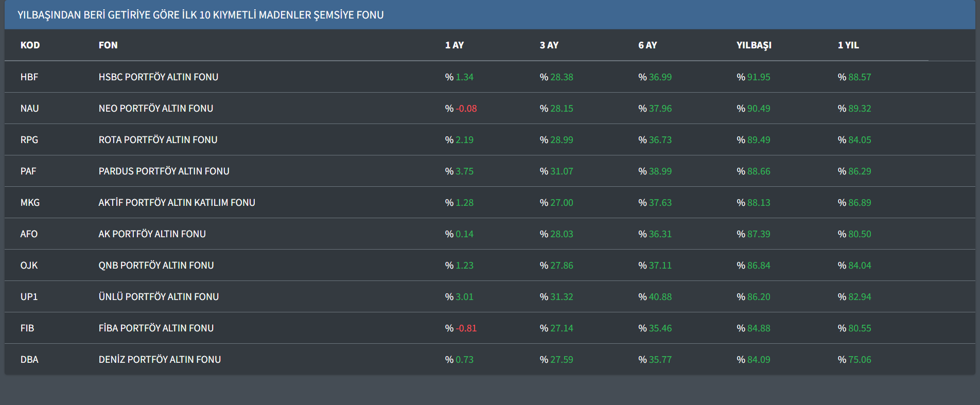
Task: Click AKTİF PORTFÖY ALTIN KATILIM FONU
Action: [x=177, y=203]
